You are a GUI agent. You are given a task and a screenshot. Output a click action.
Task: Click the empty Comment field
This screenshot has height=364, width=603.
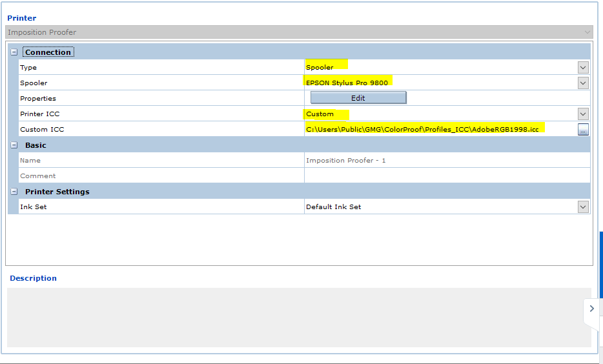(447, 176)
